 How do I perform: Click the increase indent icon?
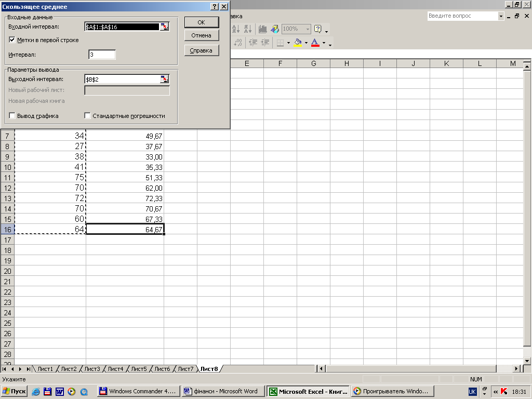pyautogui.click(x=265, y=43)
